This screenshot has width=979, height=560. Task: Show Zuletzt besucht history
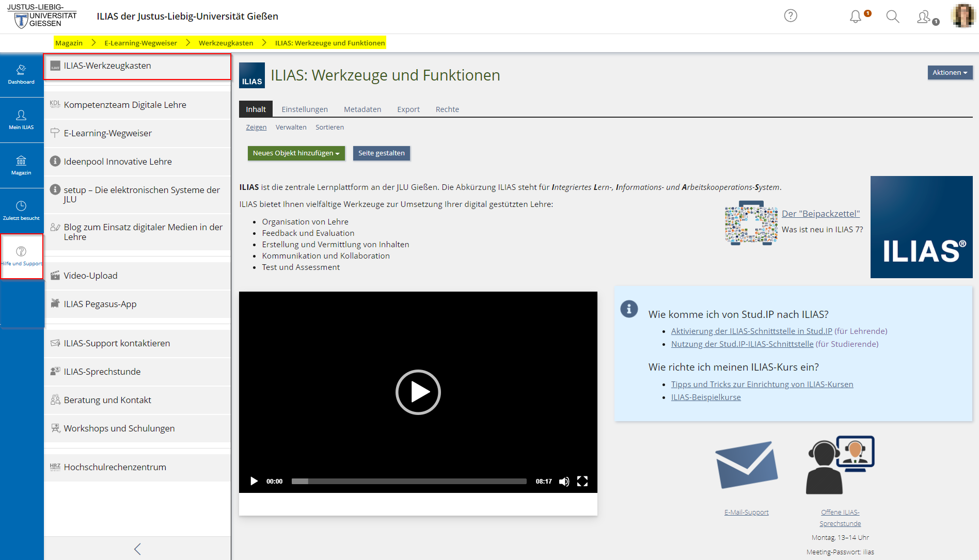point(21,211)
